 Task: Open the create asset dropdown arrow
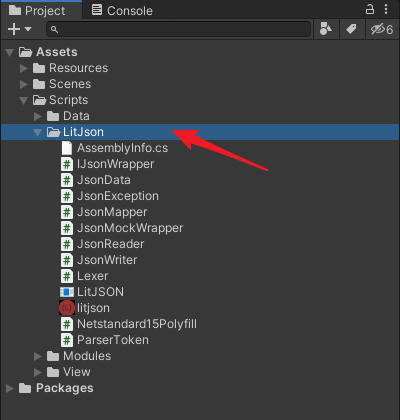[28, 29]
